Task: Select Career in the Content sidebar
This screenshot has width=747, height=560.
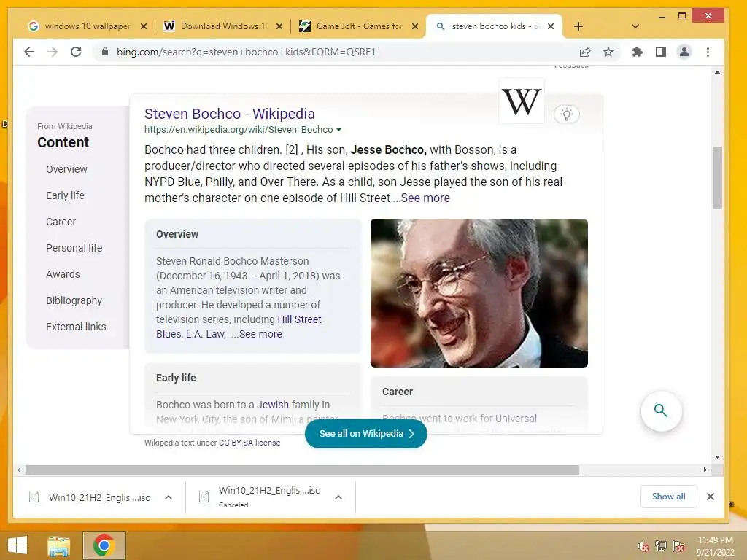Action: 61,222
